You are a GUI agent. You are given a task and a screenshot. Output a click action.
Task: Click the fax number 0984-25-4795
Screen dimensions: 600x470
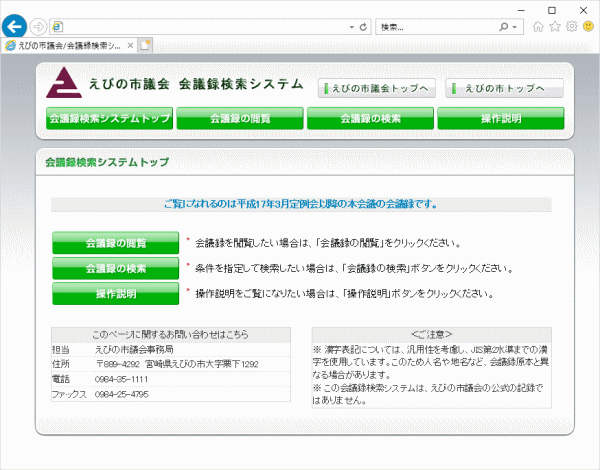(121, 394)
